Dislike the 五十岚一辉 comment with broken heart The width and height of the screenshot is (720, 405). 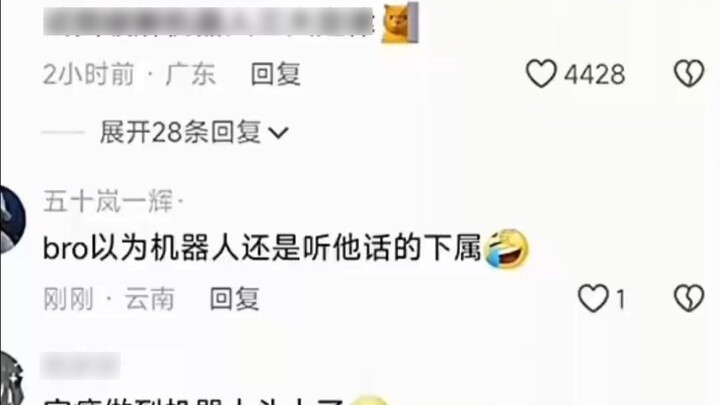click(689, 298)
